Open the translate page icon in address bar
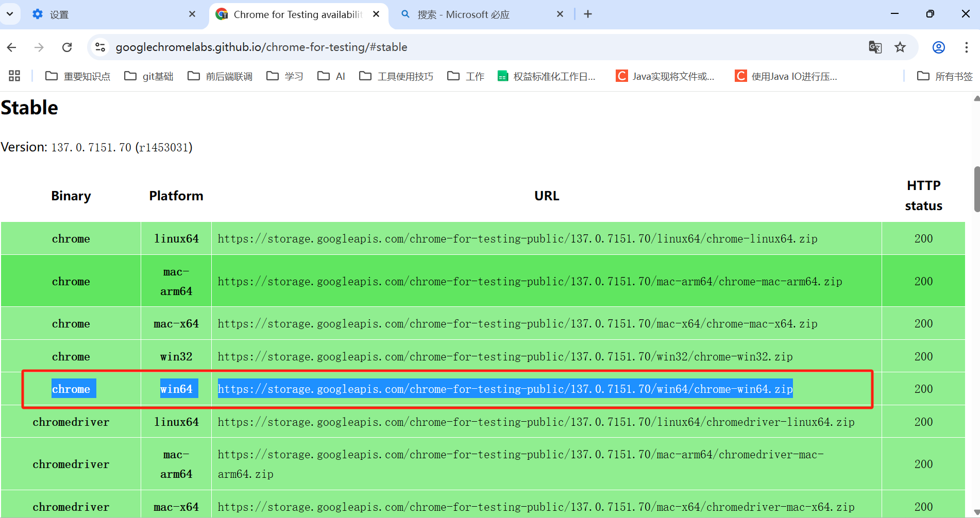 pos(875,47)
